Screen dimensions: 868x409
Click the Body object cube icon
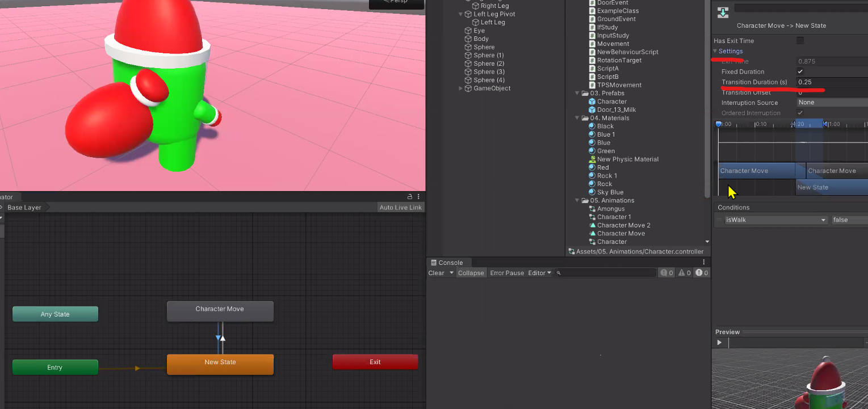[468, 39]
